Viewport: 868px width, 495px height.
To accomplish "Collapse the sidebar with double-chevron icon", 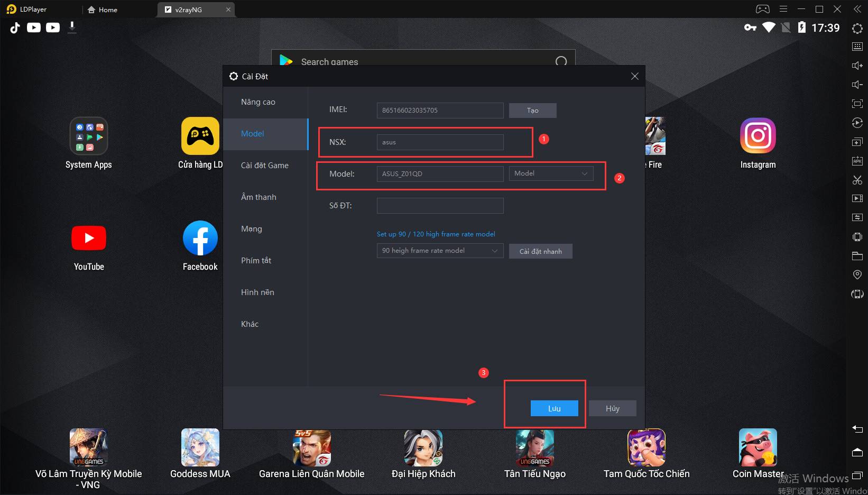I will [x=857, y=9].
